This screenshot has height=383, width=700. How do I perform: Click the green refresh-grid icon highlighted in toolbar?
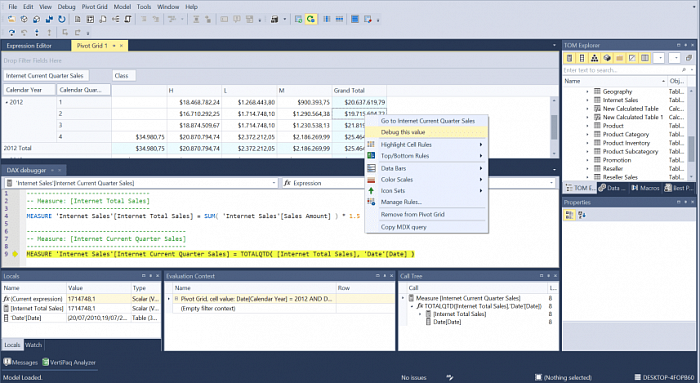(311, 19)
